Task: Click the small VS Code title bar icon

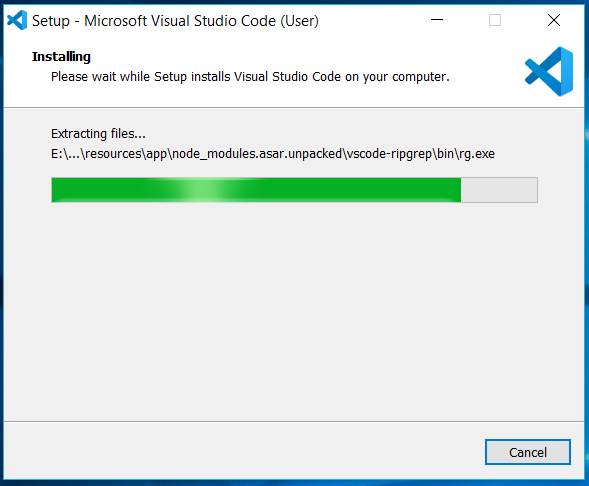Action: click(x=17, y=20)
